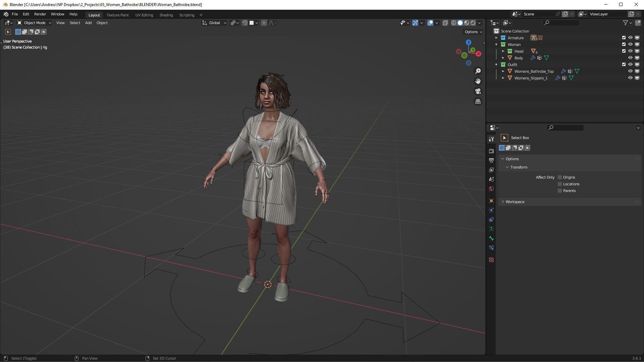Image resolution: width=644 pixels, height=362 pixels.
Task: Open the Global transform orientation dropdown
Action: (214, 23)
